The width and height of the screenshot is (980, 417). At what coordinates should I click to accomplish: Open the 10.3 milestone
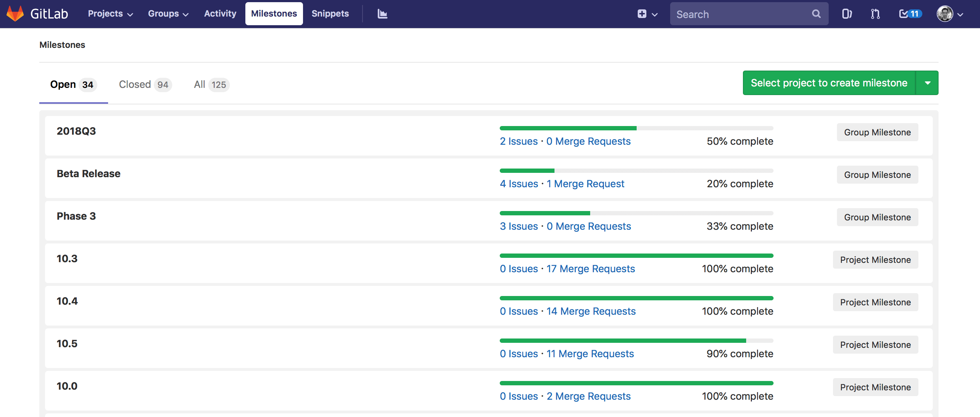(x=67, y=259)
